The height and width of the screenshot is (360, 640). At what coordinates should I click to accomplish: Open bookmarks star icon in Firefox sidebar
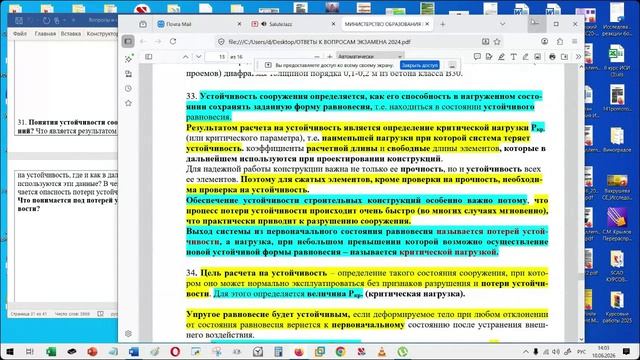(x=128, y=103)
